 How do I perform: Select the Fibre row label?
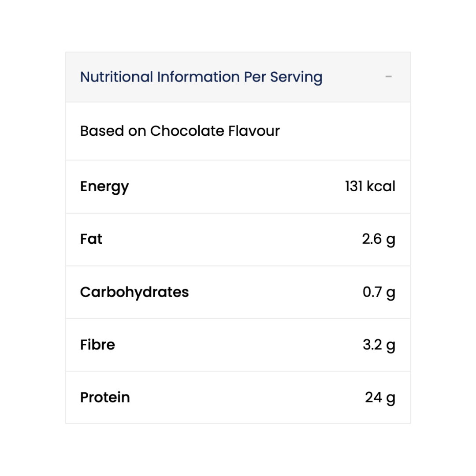pyautogui.click(x=97, y=345)
